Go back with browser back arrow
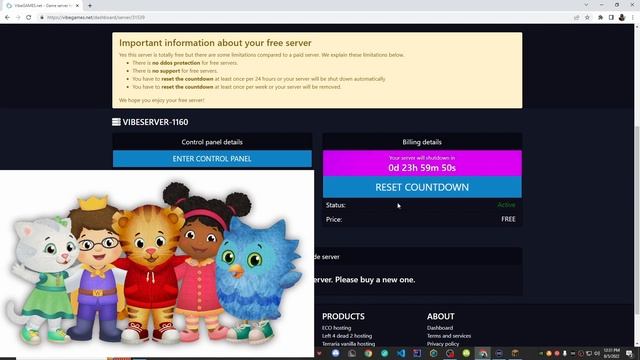Image resolution: width=640 pixels, height=360 pixels. pos(7,18)
